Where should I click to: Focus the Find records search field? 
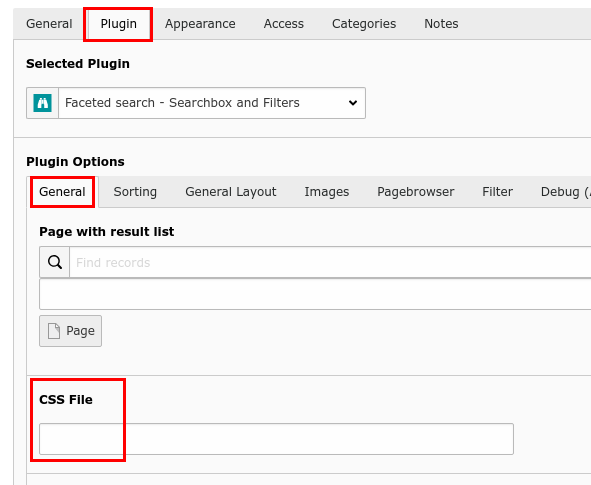click(x=330, y=262)
